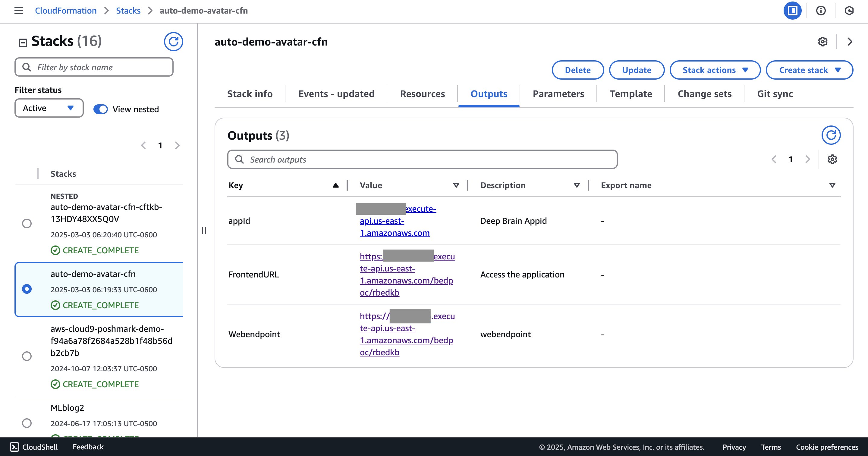The height and width of the screenshot is (456, 868).
Task: Focus the Search outputs field
Action: tap(422, 159)
